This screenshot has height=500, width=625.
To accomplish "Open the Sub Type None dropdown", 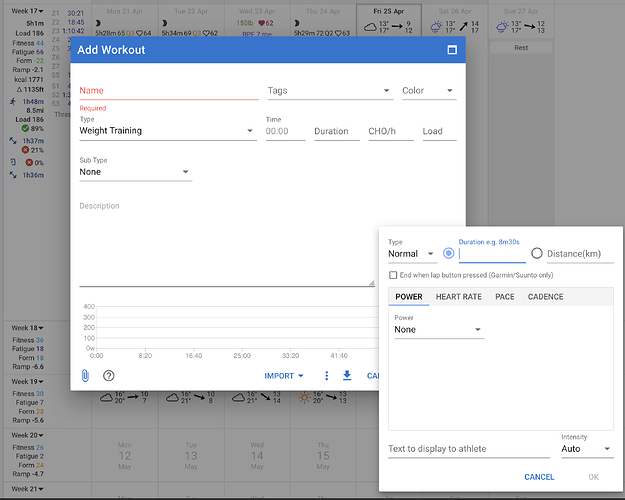I will [x=136, y=172].
